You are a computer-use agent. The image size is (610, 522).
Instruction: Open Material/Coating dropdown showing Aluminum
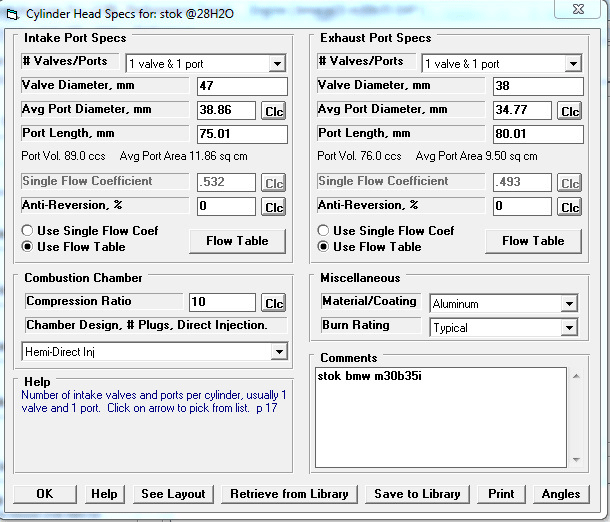coord(504,303)
